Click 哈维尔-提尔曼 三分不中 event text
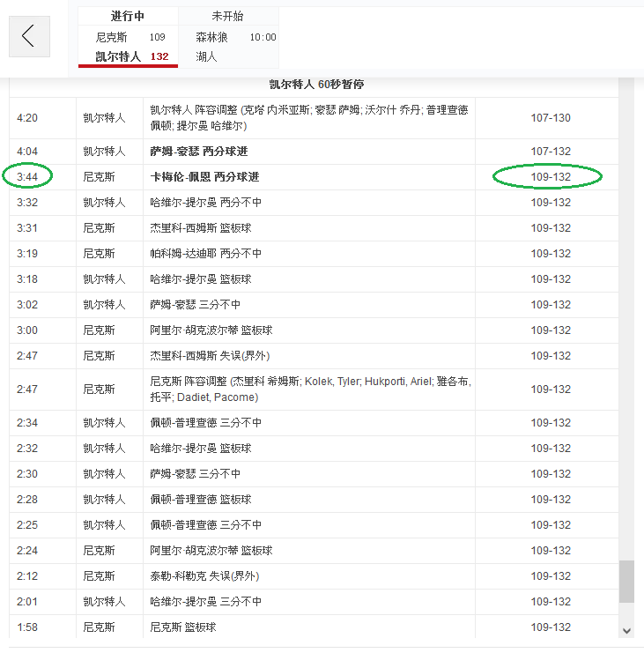644x653 pixels. [x=205, y=602]
